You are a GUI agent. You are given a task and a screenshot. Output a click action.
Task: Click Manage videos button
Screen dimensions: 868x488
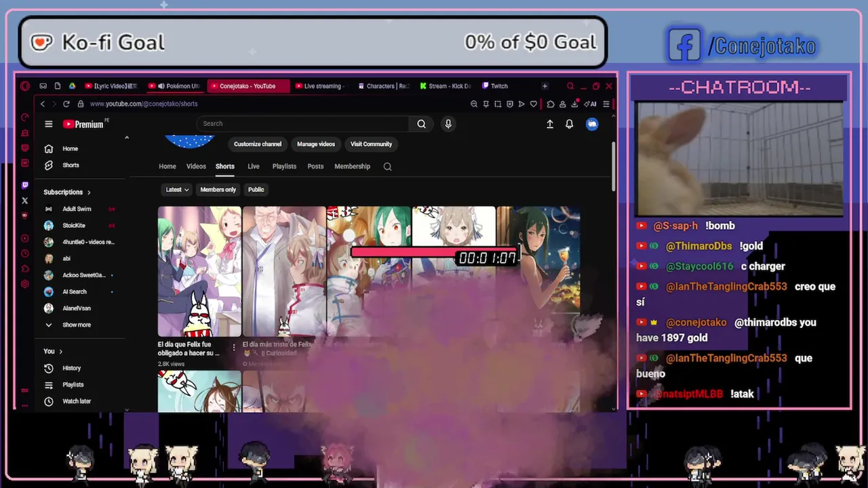pyautogui.click(x=316, y=144)
